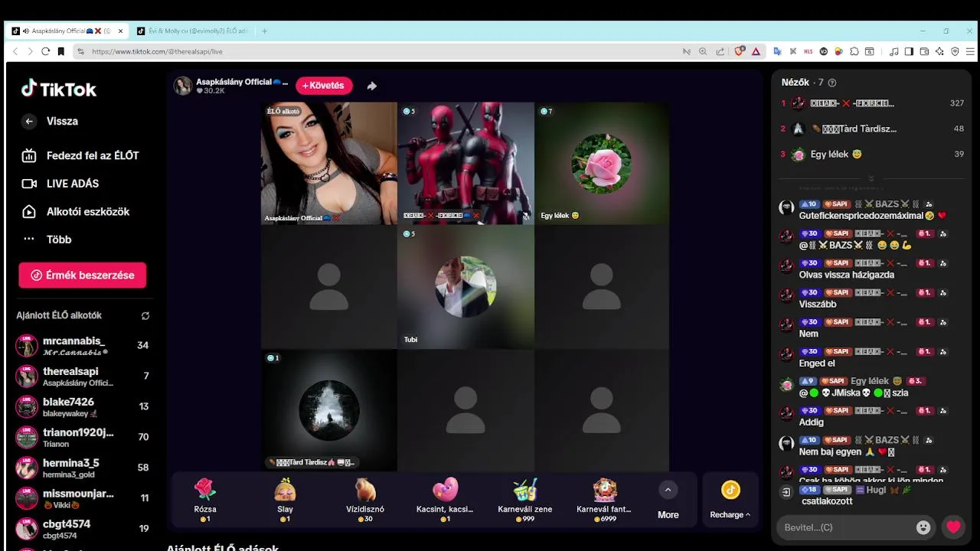Click the chat message Enged el
This screenshot has height=551, width=980.
point(817,364)
